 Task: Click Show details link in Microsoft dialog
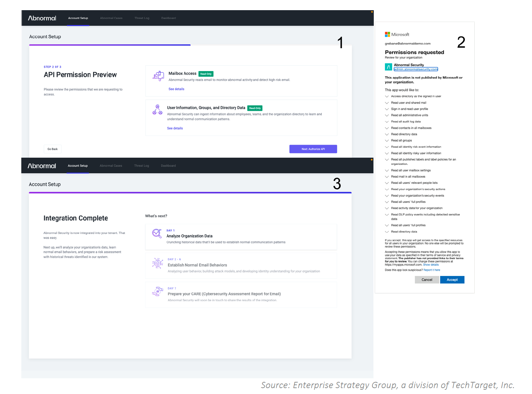pyautogui.click(x=431, y=265)
